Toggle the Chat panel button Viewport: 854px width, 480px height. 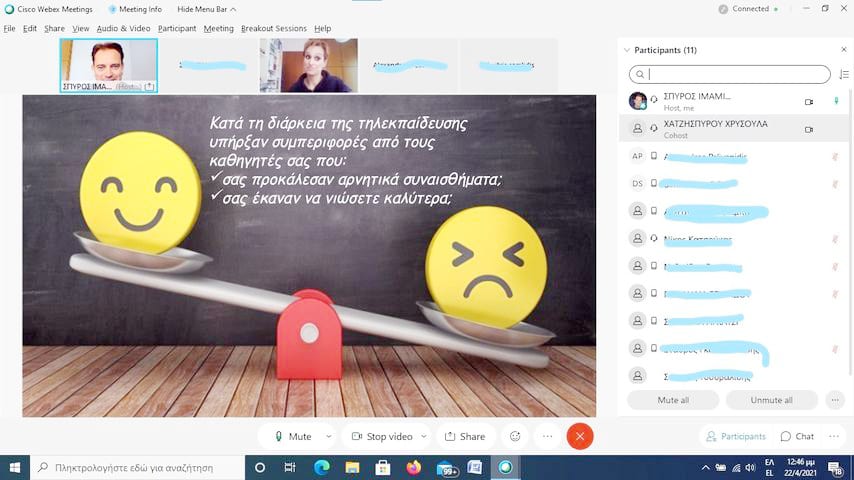coord(797,436)
